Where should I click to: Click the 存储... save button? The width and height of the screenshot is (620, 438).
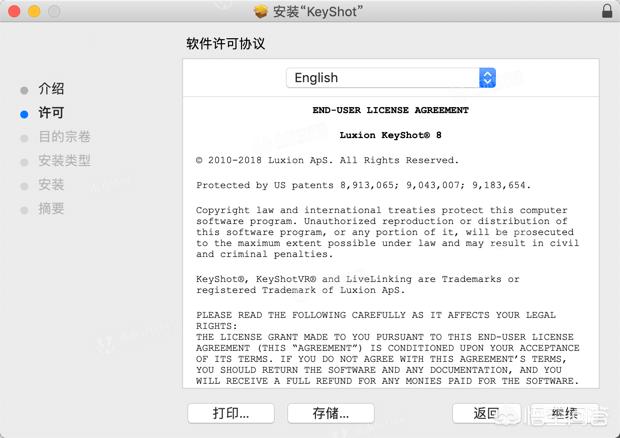(331, 413)
